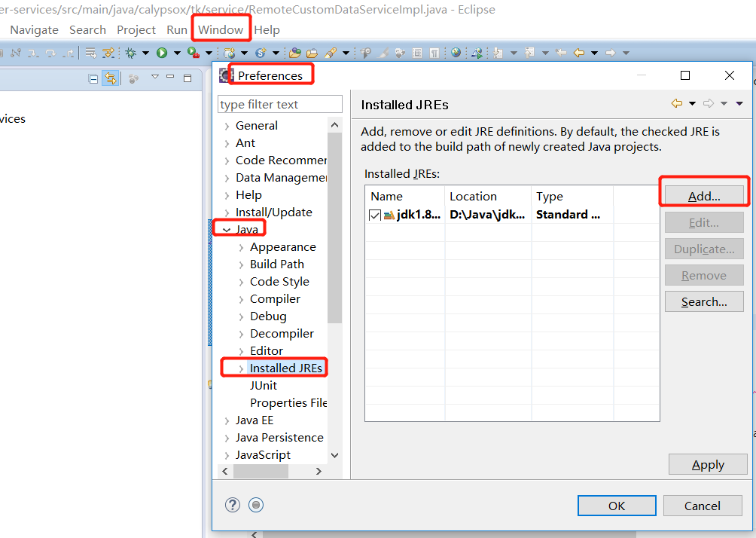
Task: Open the Search menu
Action: point(87,30)
